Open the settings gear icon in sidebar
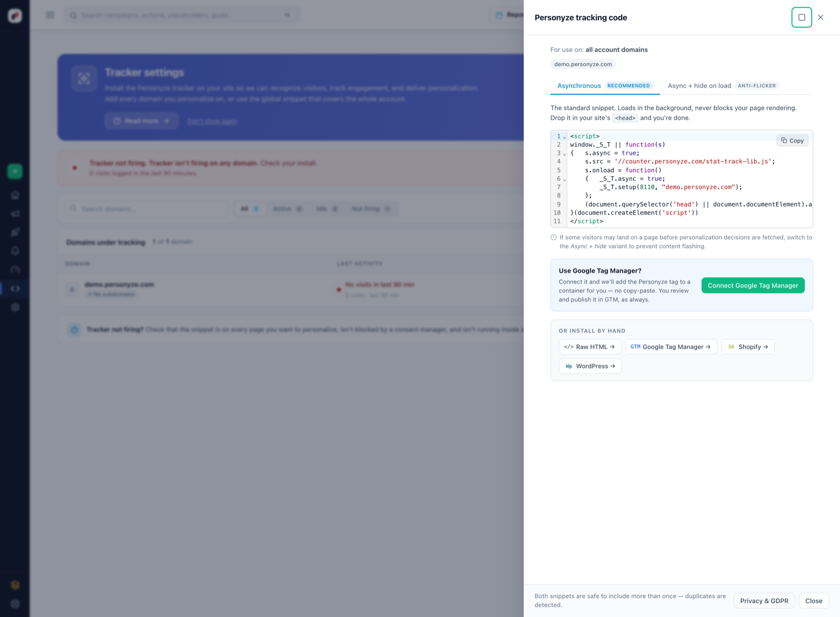The height and width of the screenshot is (617, 840). 15,307
